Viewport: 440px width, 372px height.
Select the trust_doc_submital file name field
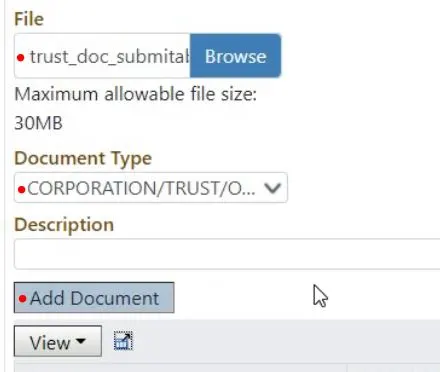(102, 56)
